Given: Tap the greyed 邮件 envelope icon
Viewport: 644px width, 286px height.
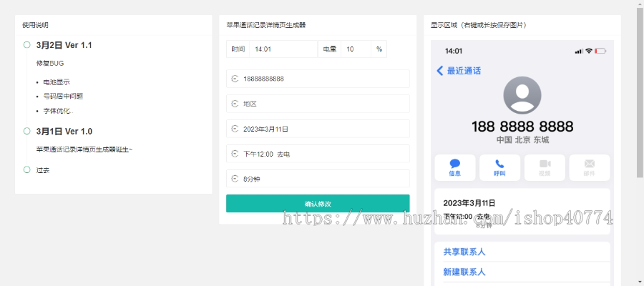Looking at the screenshot, I should [590, 164].
